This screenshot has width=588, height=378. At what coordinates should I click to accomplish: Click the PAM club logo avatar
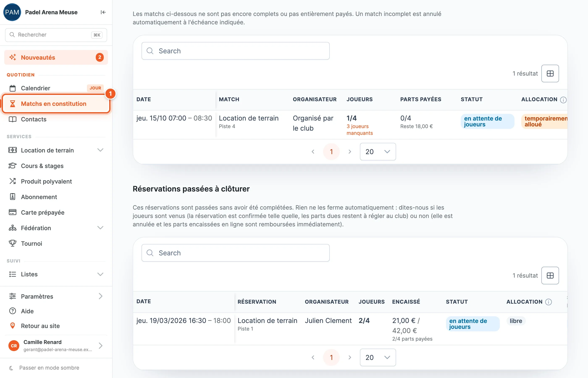12,12
